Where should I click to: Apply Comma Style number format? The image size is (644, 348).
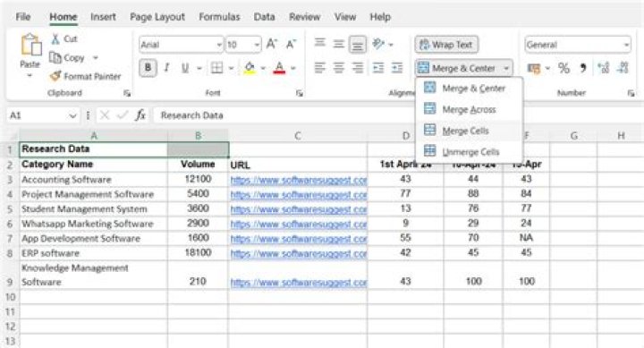[583, 68]
